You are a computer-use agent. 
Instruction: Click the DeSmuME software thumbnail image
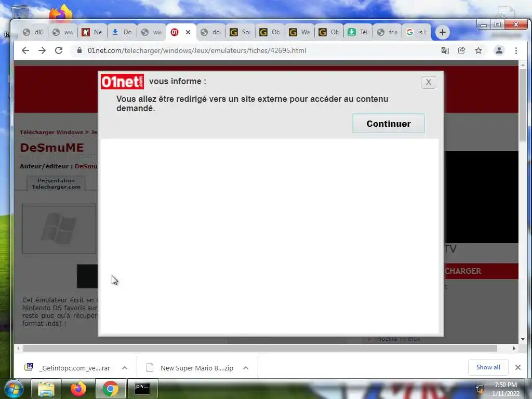click(59, 229)
